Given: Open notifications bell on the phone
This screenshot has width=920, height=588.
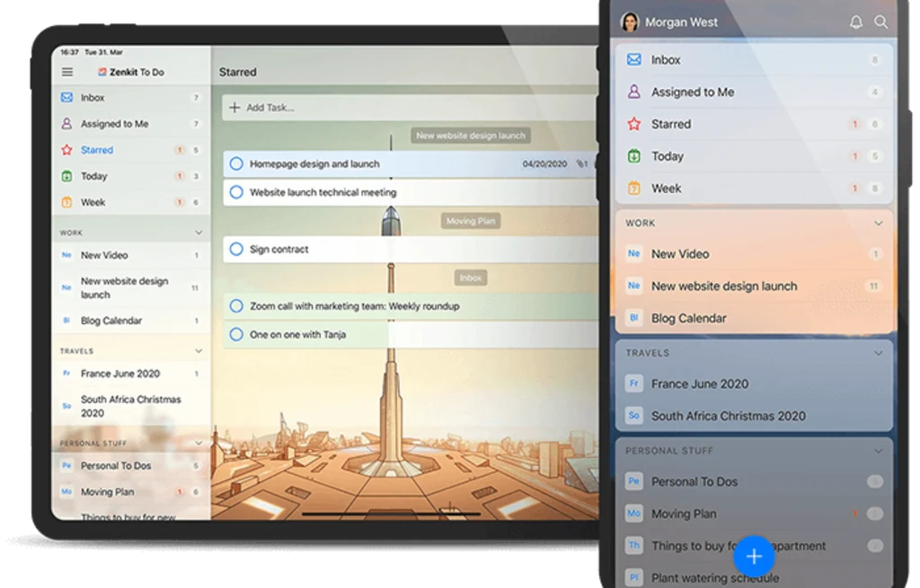Looking at the screenshot, I should [856, 22].
